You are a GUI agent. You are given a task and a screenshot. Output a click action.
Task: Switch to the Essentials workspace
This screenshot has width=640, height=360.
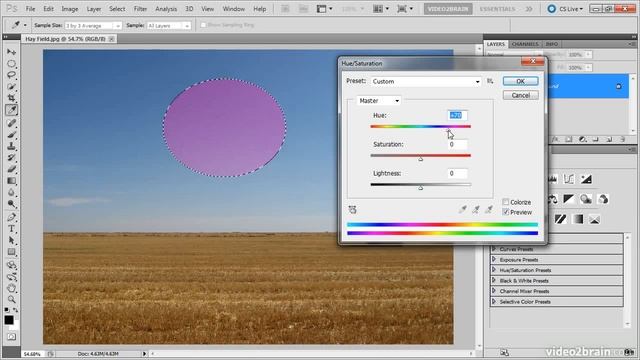[x=497, y=9]
